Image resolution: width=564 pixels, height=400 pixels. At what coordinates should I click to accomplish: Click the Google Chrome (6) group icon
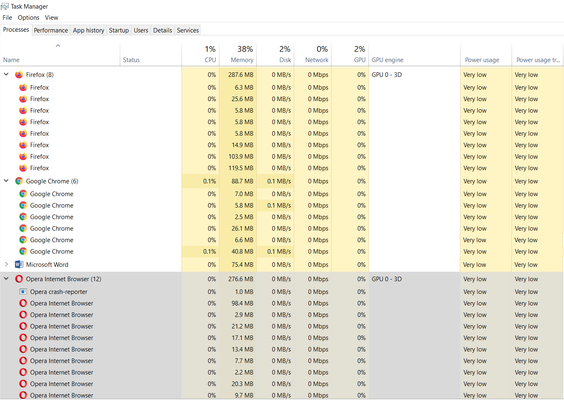(19, 181)
